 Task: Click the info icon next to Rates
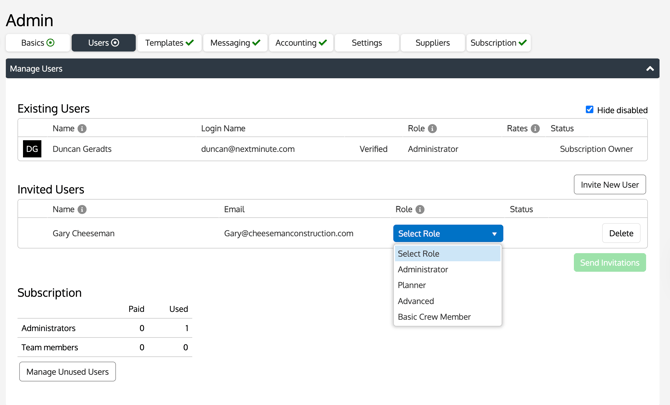(535, 129)
